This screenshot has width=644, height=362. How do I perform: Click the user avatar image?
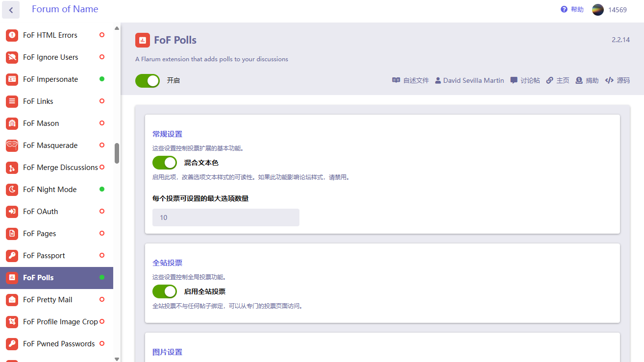point(598,10)
